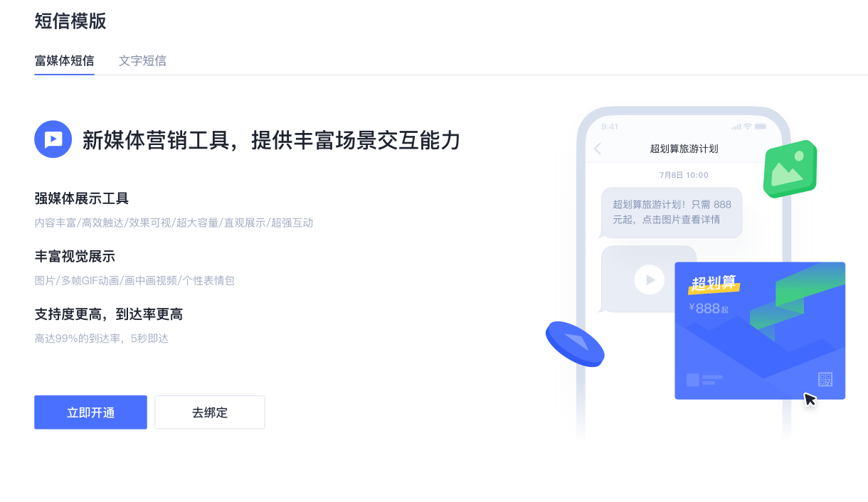Click the back chevron in phone header

coord(598,149)
